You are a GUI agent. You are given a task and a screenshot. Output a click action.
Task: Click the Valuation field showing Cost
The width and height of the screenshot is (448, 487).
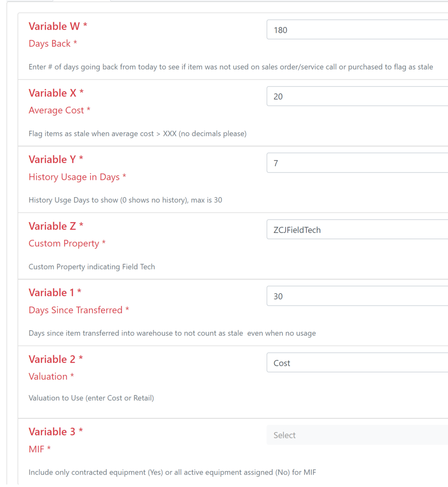357,363
